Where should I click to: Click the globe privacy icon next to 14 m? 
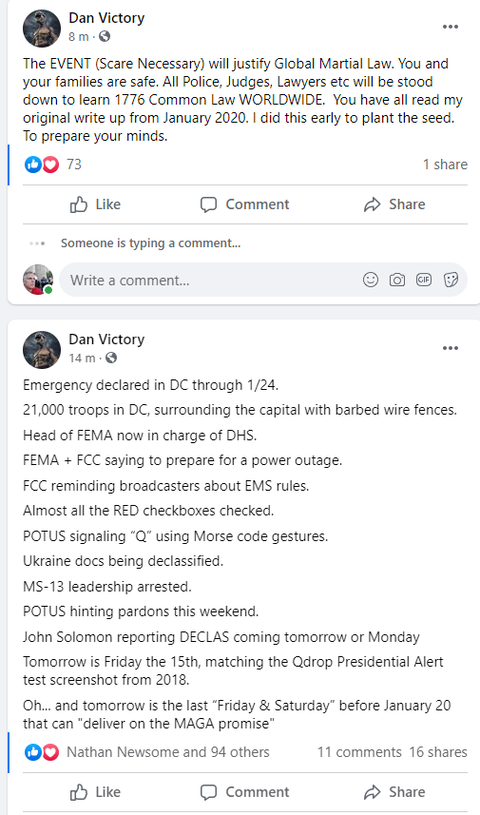[111, 358]
